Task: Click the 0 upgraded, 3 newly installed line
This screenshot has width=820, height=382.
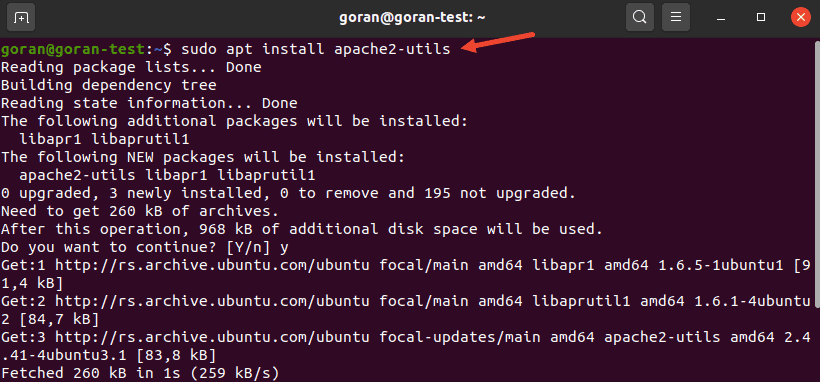Action: (288, 194)
